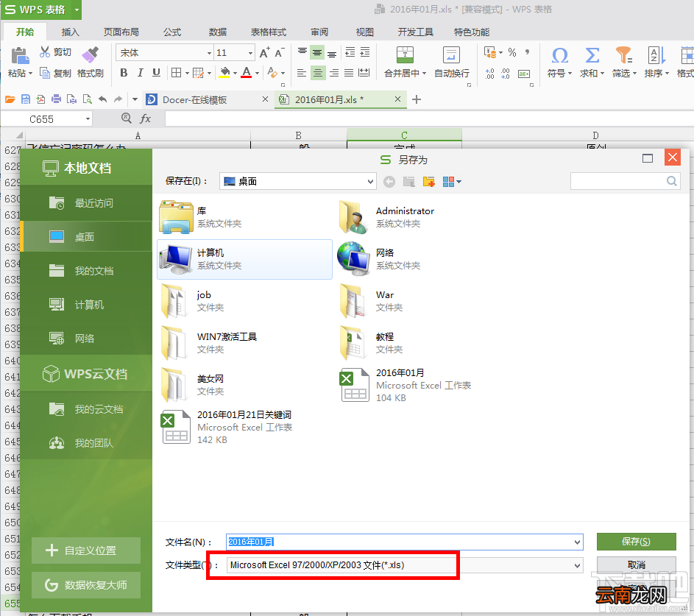Click the back arrow icon in dialog

click(x=389, y=182)
